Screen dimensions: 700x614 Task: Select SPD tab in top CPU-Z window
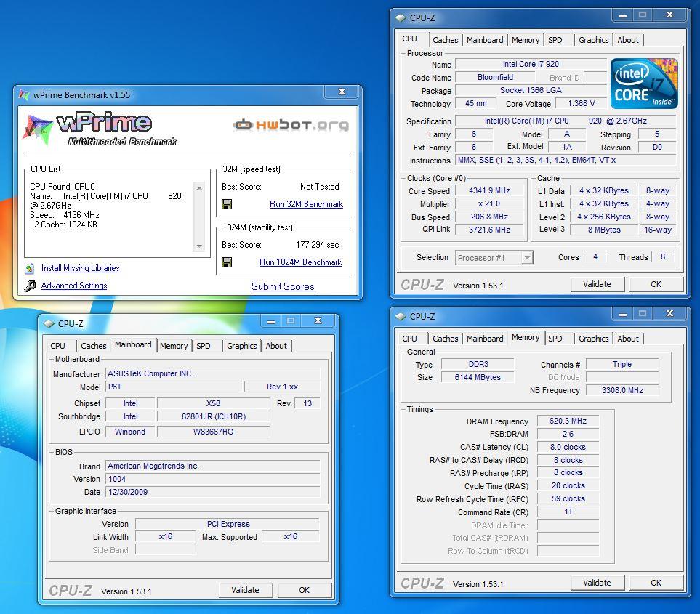(x=555, y=40)
